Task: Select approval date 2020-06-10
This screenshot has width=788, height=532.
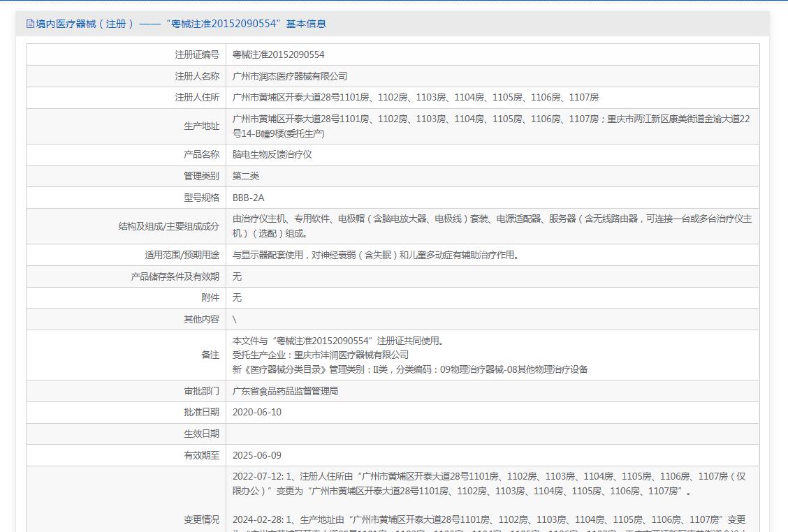Action: click(257, 412)
